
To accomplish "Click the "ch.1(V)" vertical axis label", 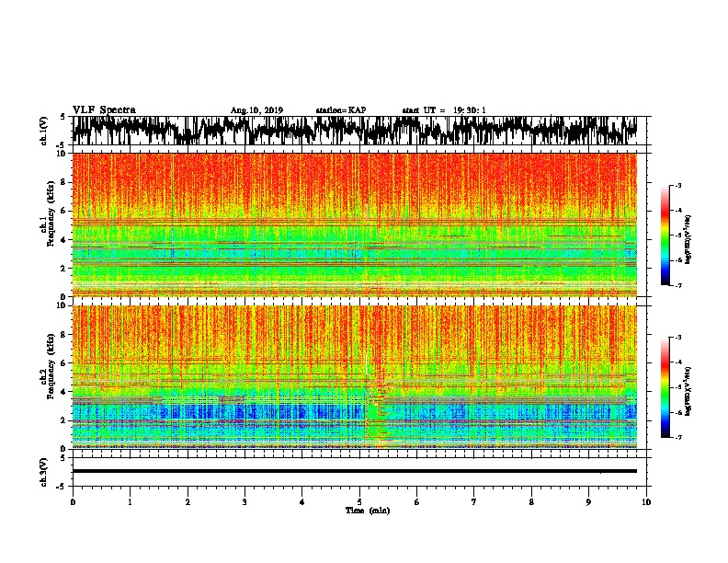I will (43, 131).
